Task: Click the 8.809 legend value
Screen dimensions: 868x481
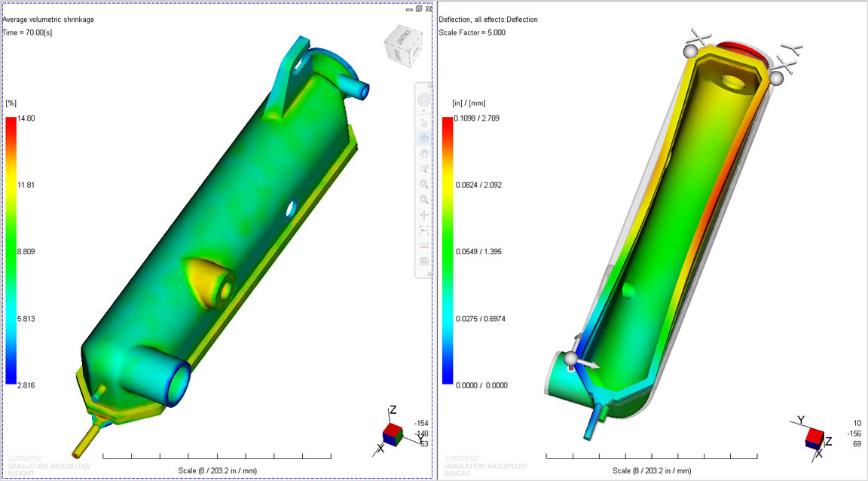Action: pos(26,252)
